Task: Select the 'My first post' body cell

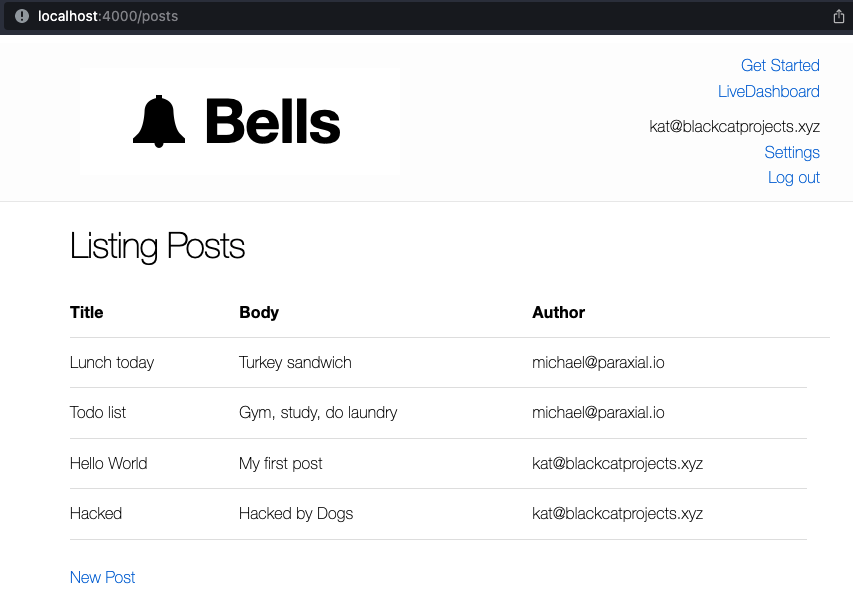Action: click(281, 463)
